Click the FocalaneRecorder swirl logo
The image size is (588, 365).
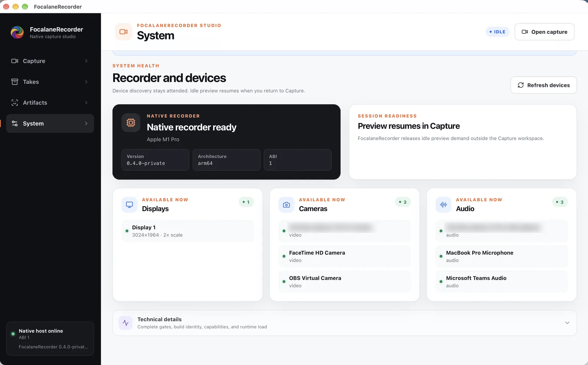click(x=17, y=32)
